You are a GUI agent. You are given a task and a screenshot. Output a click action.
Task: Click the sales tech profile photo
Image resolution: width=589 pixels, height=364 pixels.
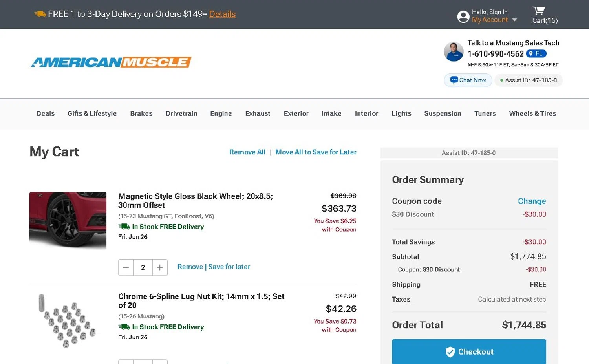(454, 51)
